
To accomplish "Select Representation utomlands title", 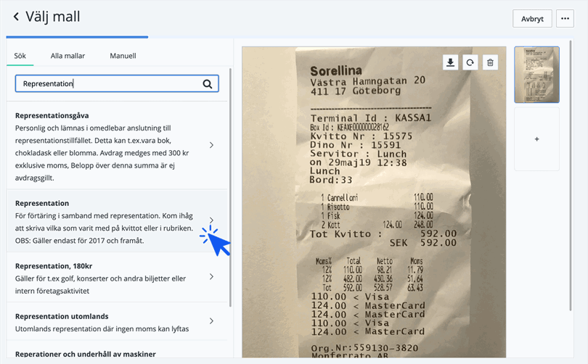I will click(x=62, y=316).
